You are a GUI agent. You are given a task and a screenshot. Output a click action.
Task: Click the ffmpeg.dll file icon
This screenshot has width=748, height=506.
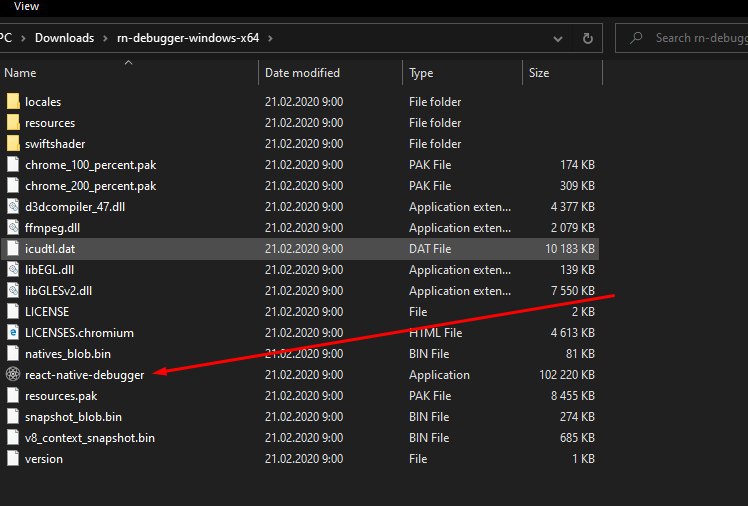[13, 227]
